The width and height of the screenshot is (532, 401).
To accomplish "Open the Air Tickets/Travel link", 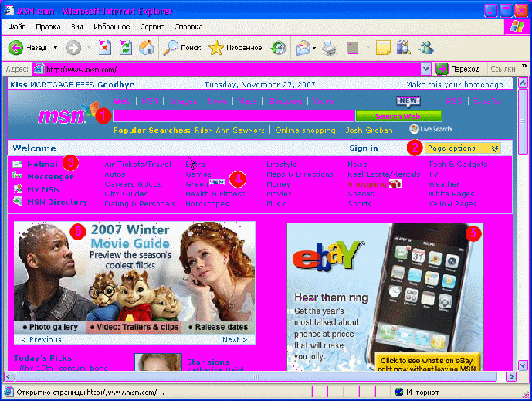I will click(x=137, y=165).
